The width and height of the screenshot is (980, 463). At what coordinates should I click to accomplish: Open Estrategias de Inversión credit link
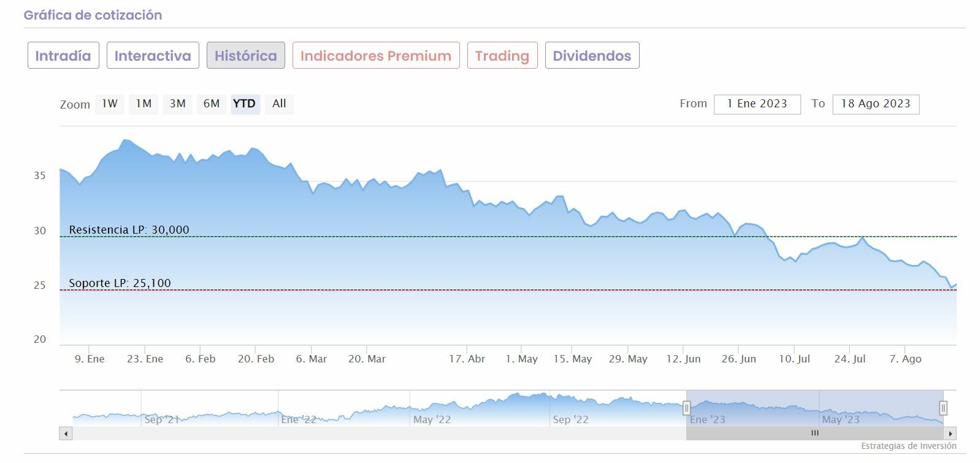[908, 446]
